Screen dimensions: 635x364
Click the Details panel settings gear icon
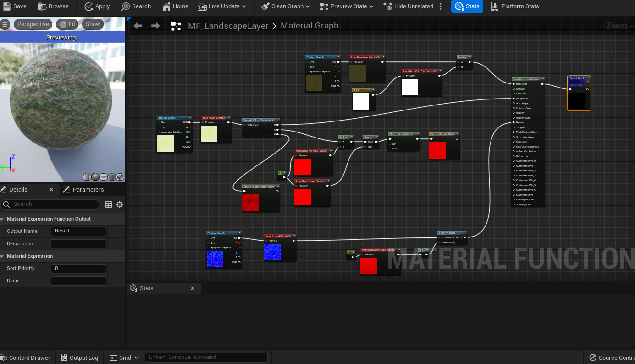[x=120, y=204]
